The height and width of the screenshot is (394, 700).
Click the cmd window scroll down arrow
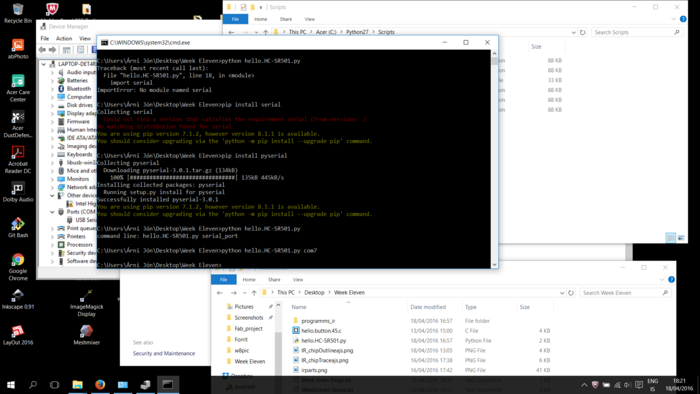[x=494, y=265]
